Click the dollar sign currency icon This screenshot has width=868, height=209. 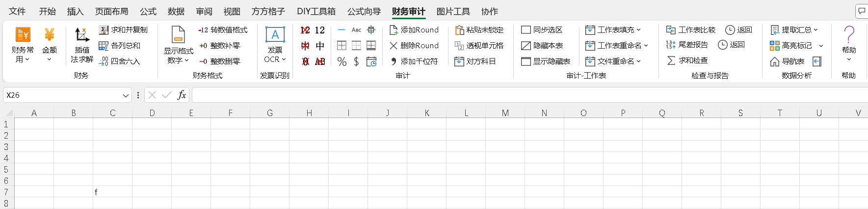(356, 61)
